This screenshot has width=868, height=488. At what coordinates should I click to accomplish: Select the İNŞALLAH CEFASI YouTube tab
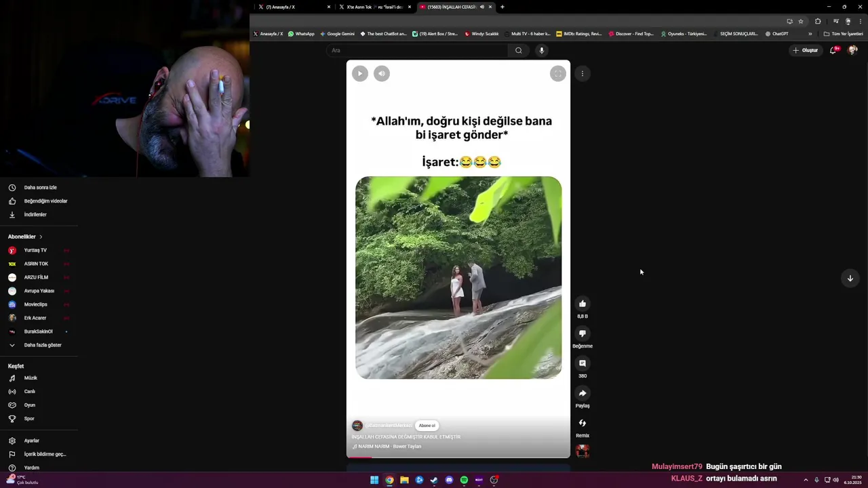click(x=454, y=7)
